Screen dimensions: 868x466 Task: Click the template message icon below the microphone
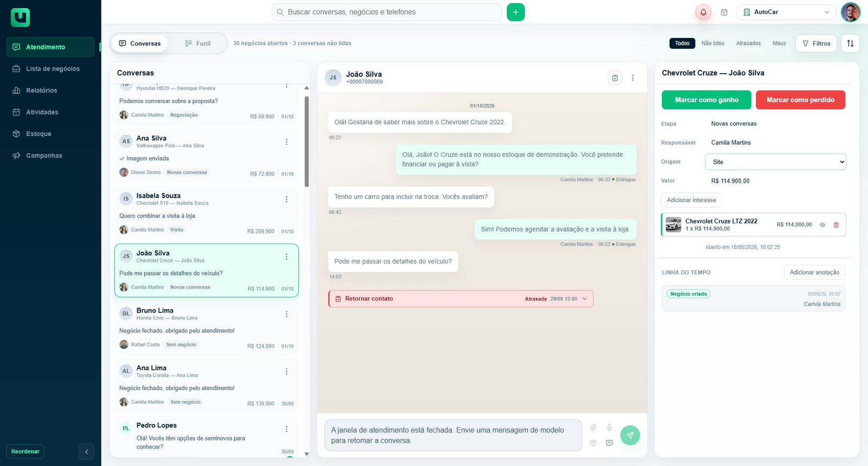[609, 443]
